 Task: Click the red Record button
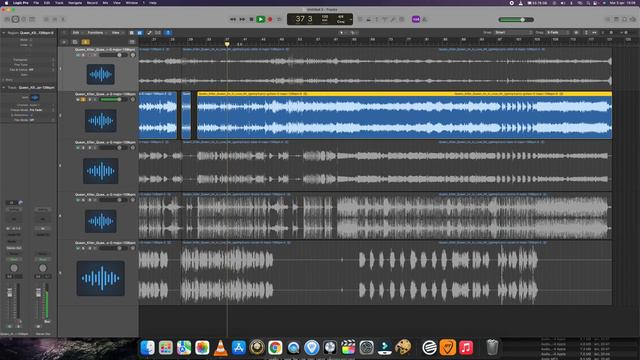pos(270,19)
